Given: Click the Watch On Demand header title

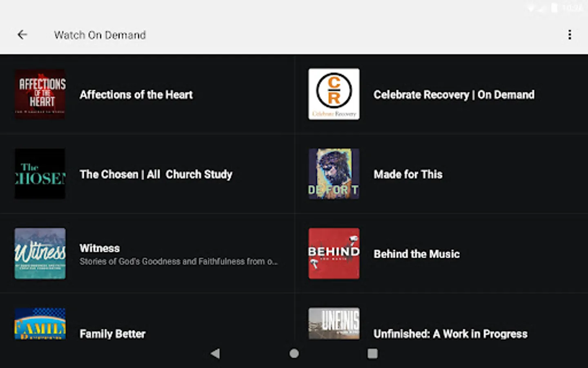Looking at the screenshot, I should point(100,35).
